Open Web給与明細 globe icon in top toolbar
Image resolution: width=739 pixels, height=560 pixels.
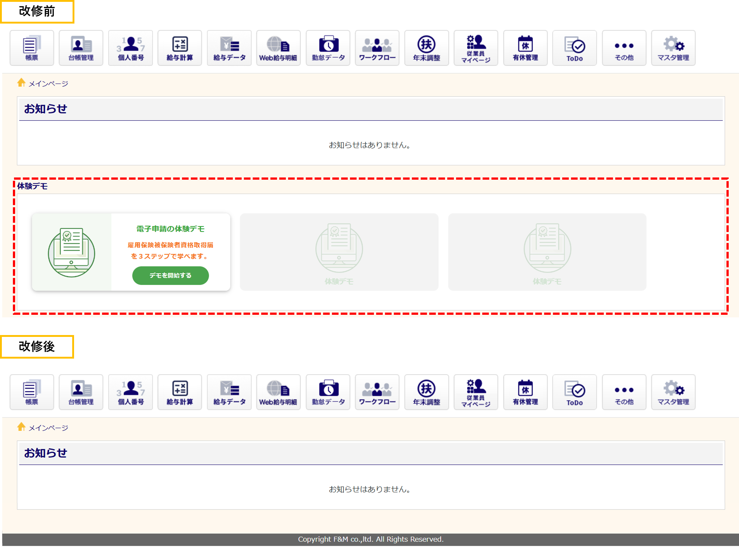tap(279, 48)
